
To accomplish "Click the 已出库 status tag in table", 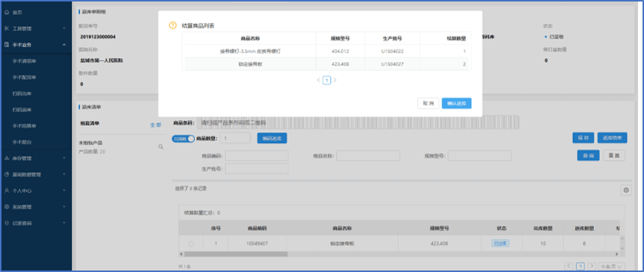I will (x=500, y=243).
